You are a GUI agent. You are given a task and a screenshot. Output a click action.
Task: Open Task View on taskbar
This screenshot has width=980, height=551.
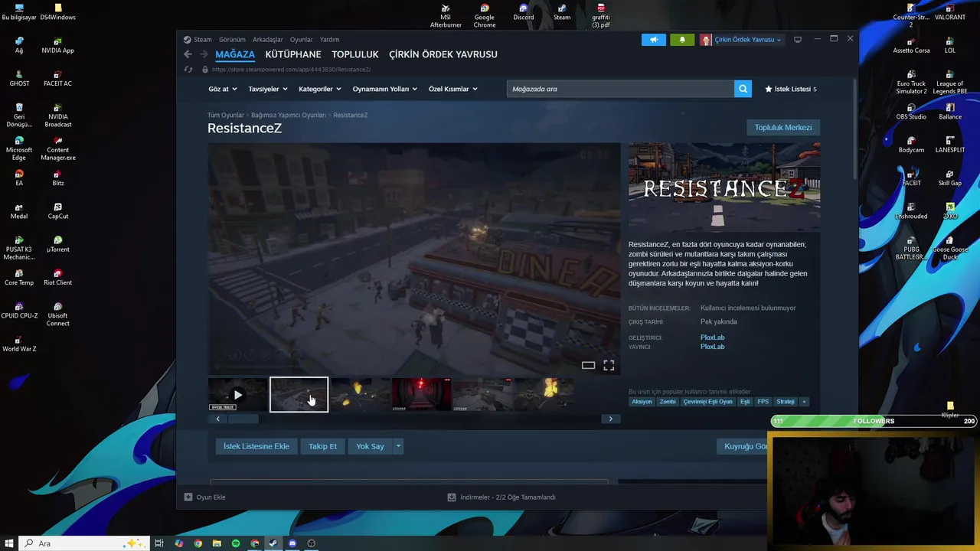159,543
